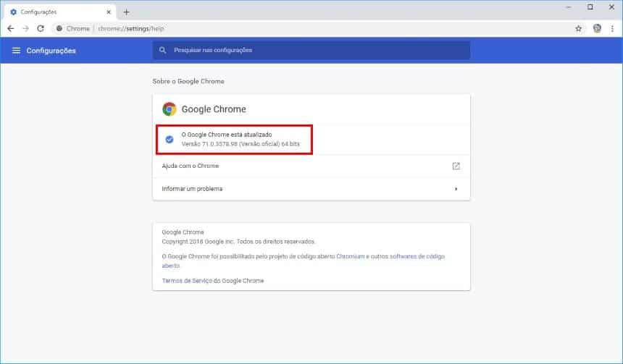Click the text O Google Chrome está atualizado

(227, 135)
